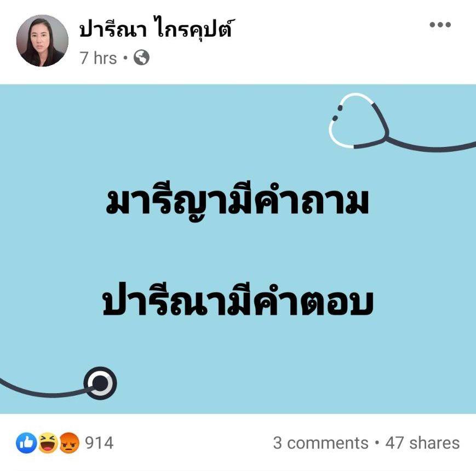Click the globe public audience icon

[x=141, y=58]
